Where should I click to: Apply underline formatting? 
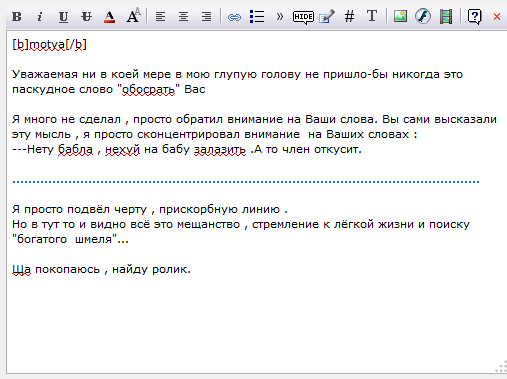pos(63,16)
